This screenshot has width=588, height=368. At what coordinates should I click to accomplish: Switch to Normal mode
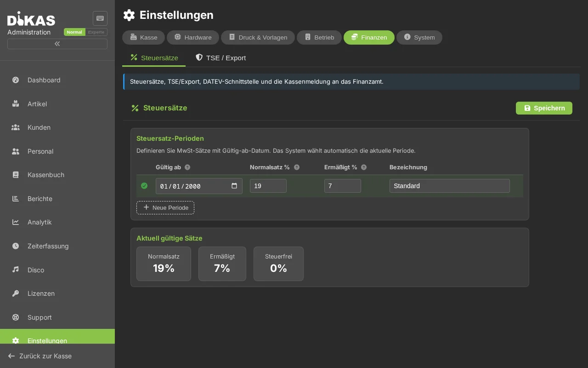[x=74, y=32]
